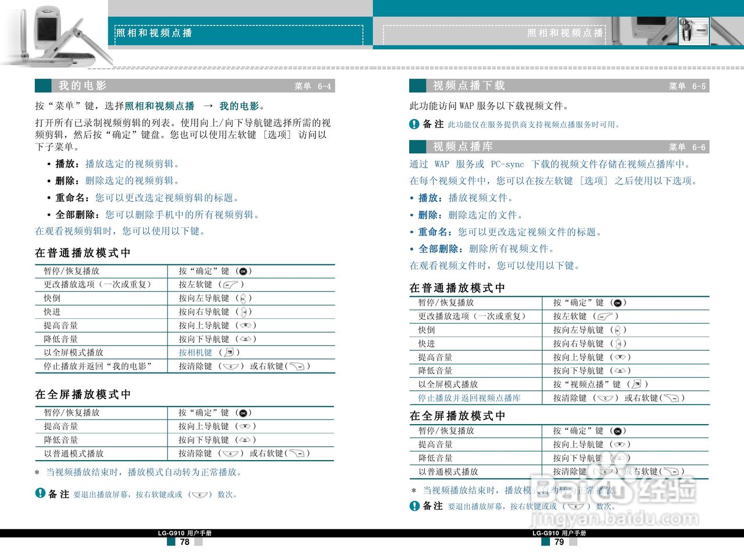This screenshot has width=744, height=560.
Task: Click 照相和视频点播 header on page 79
Action: 565,33
